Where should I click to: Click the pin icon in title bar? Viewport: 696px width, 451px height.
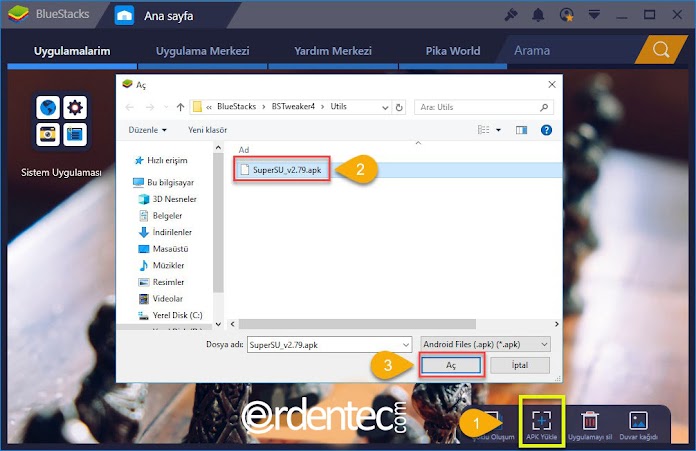pyautogui.click(x=511, y=15)
